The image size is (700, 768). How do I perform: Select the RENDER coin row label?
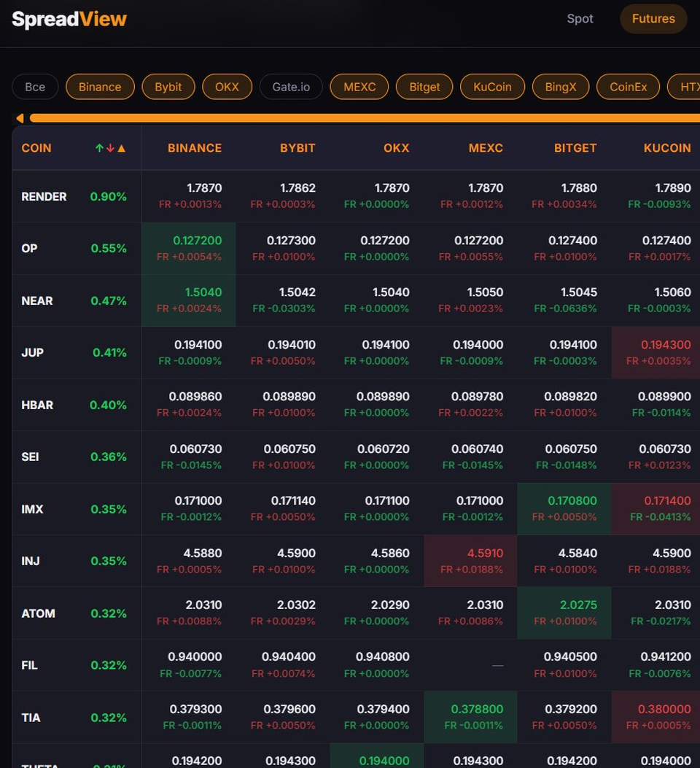point(44,196)
